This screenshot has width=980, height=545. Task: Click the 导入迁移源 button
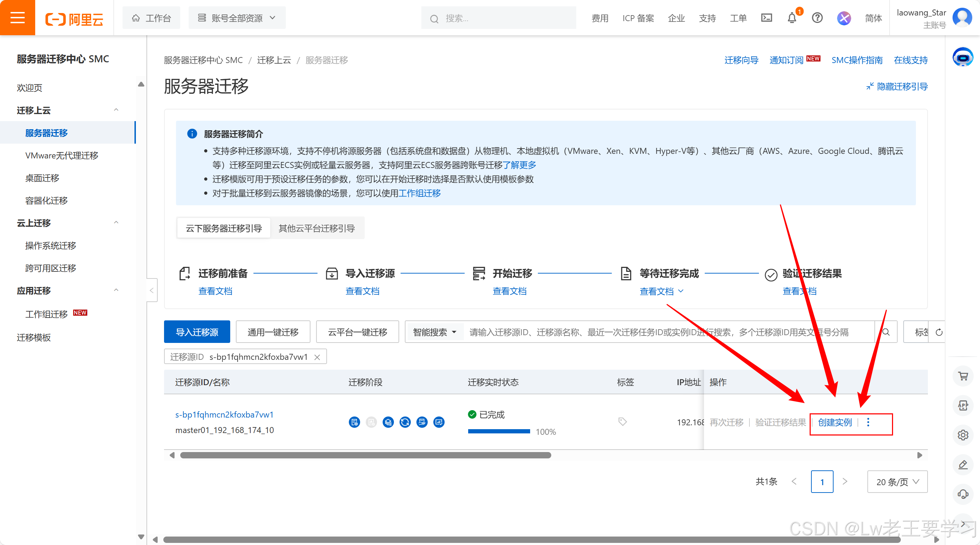(x=197, y=332)
